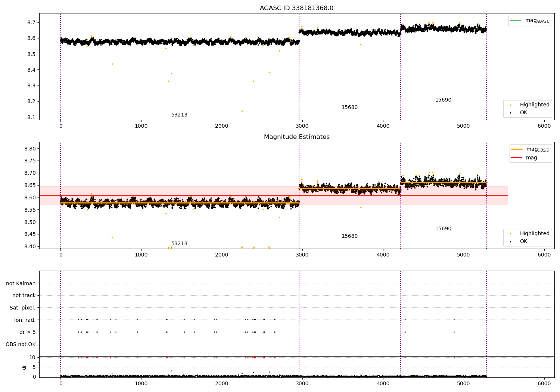This screenshot has width=560, height=392.
Task: Click y-axis tick label 8.65
Action: click(30, 185)
